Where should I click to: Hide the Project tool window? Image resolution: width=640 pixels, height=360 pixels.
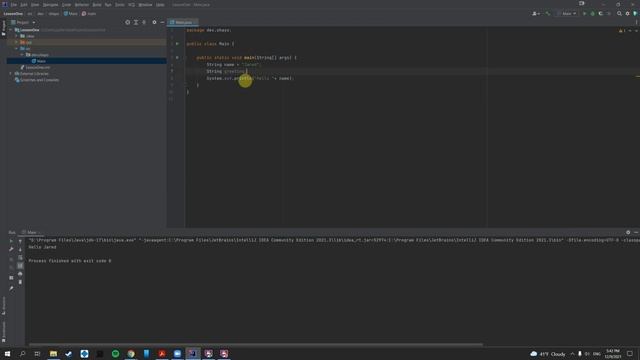(162, 22)
